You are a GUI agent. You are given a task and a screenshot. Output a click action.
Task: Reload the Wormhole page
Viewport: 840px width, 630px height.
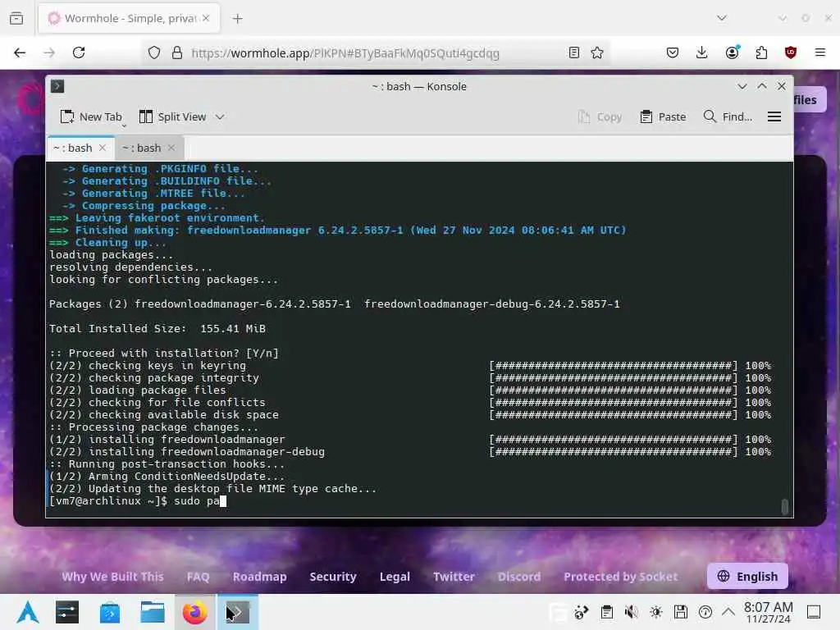click(79, 52)
